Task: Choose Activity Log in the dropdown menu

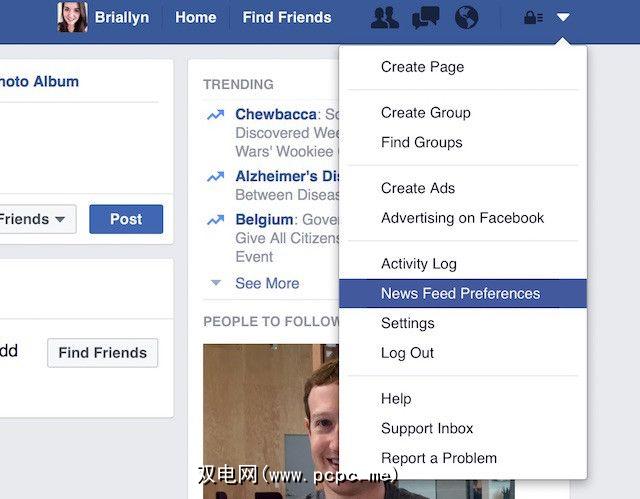Action: click(419, 264)
